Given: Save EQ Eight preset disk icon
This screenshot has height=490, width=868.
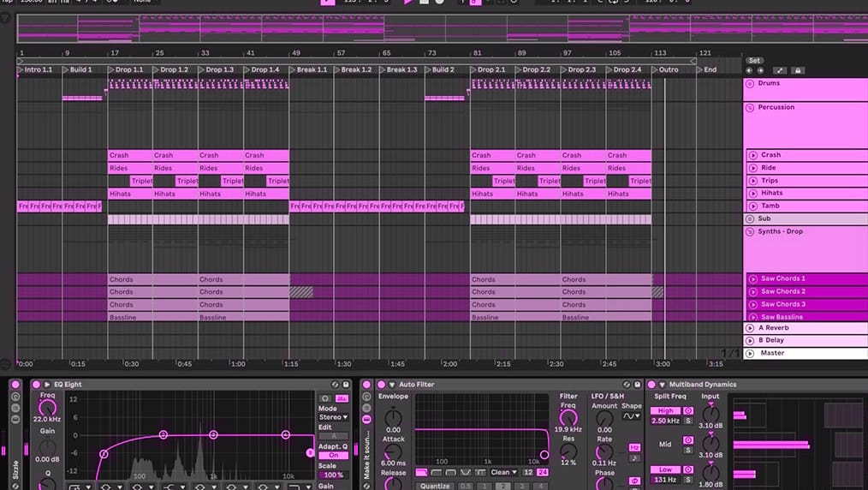Looking at the screenshot, I should 346,385.
